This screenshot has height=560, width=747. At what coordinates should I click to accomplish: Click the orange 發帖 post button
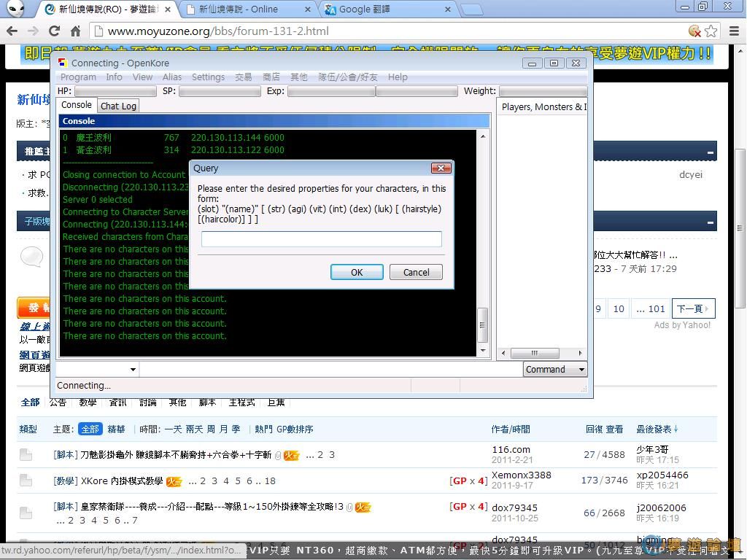point(34,308)
